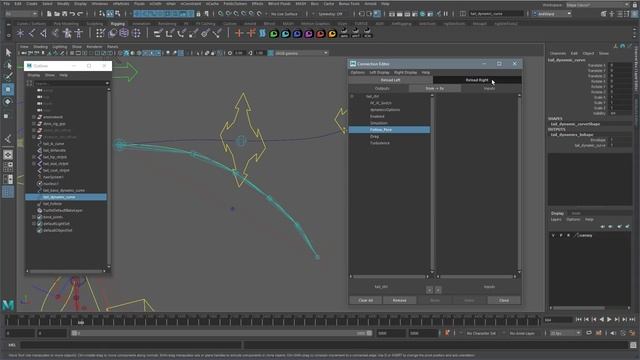
Task: Click the HumanIK figure shelf icon
Action: (79, 33)
